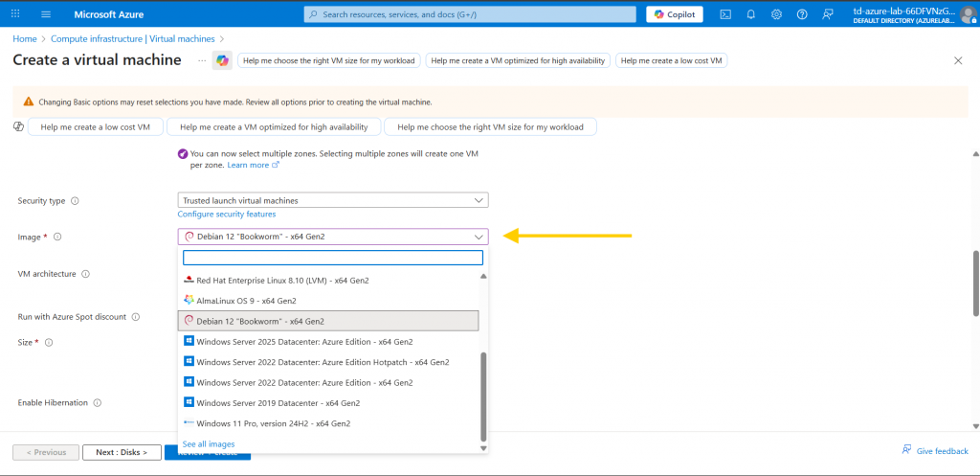Select Windows Server 2025 Datacenter Azure Edition
The width and height of the screenshot is (980, 476).
point(328,342)
